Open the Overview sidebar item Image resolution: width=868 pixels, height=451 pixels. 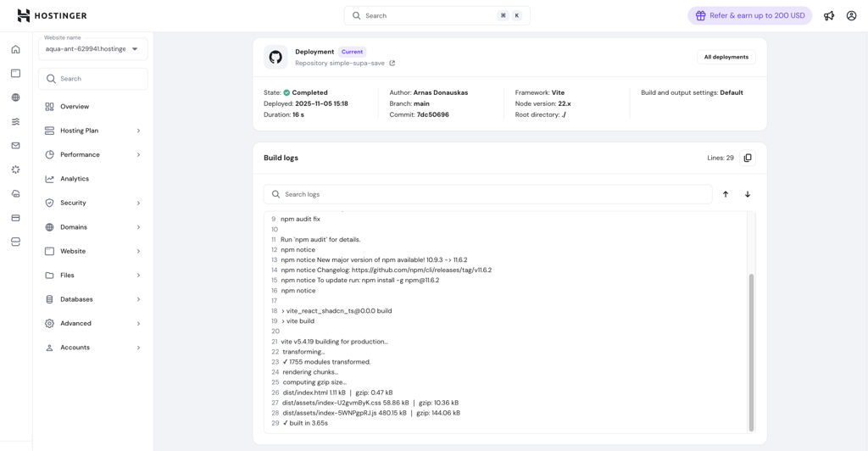point(75,107)
